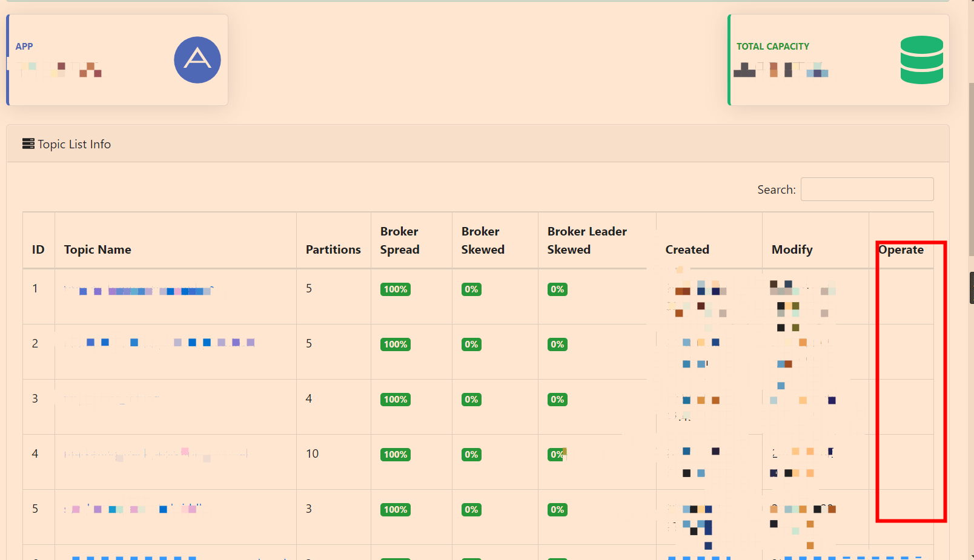
Task: Click the TOTAL CAPACITY card title
Action: point(773,47)
